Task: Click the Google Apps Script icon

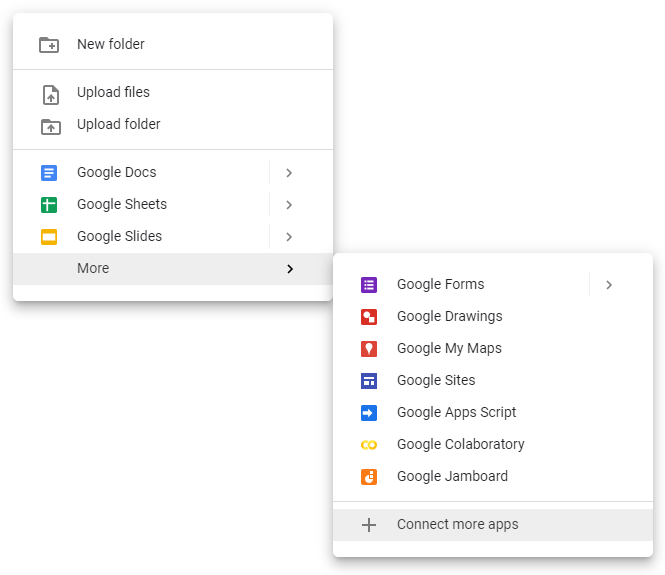Action: [x=369, y=413]
